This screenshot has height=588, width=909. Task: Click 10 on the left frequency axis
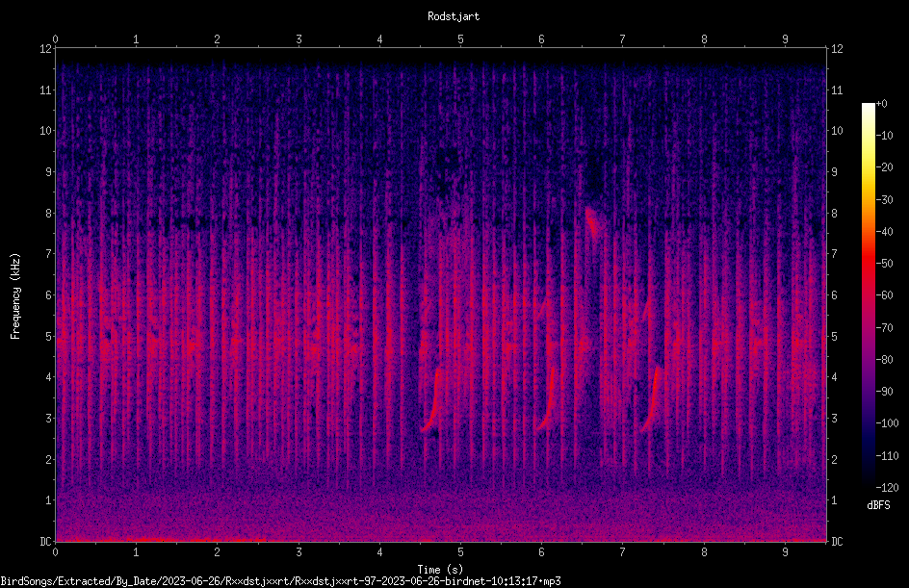(45, 131)
